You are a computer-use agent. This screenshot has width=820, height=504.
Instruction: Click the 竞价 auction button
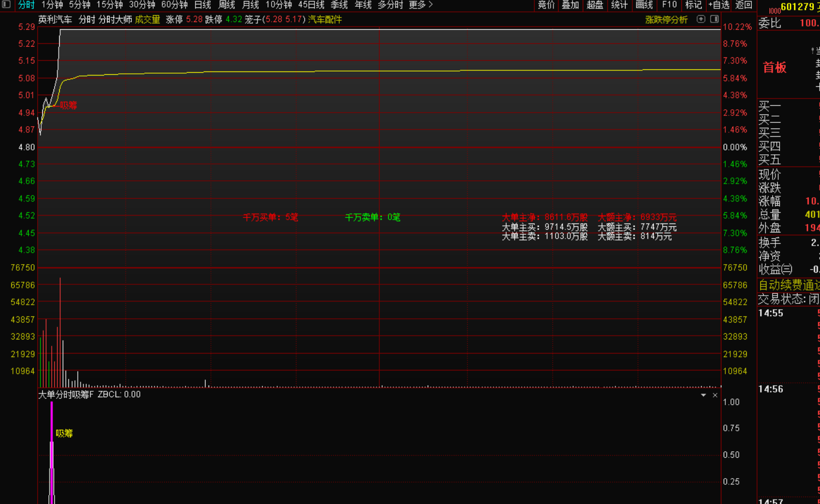[x=546, y=5]
